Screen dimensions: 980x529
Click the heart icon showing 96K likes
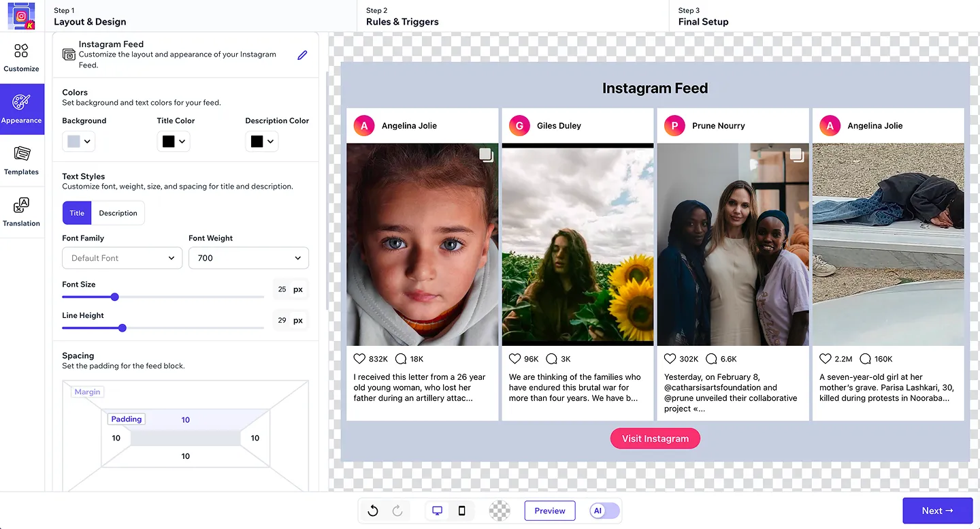[x=514, y=359]
